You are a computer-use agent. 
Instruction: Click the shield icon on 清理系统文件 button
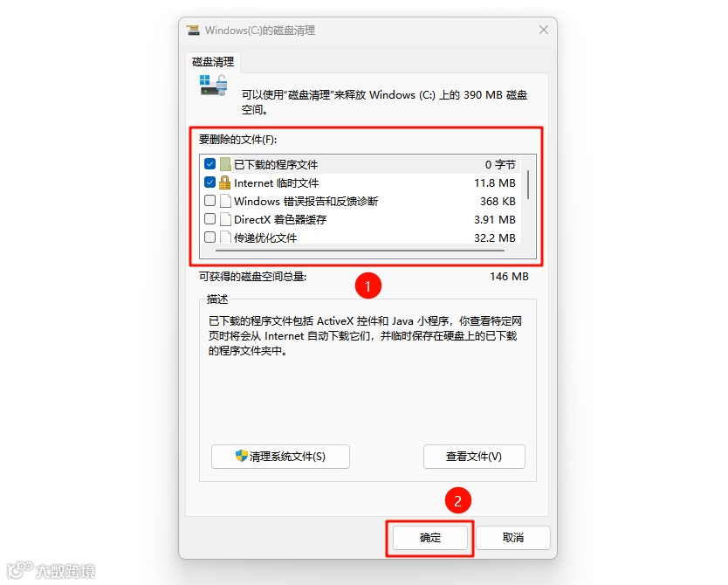[x=242, y=456]
